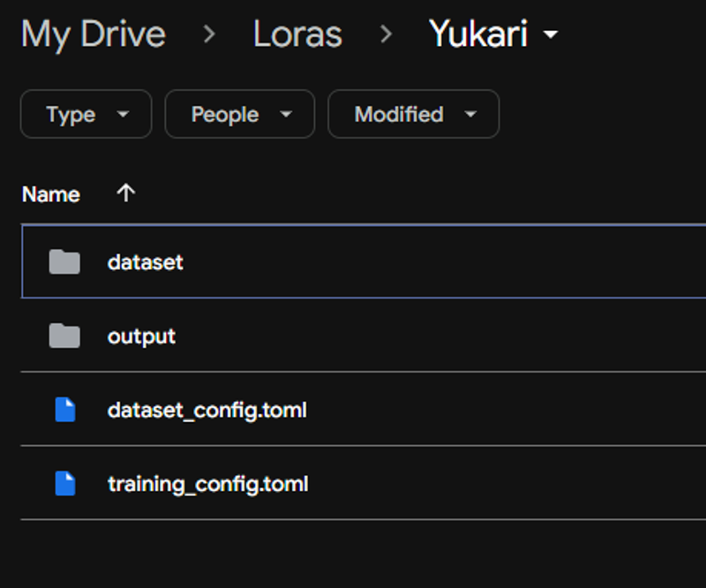Select the dataset_config.toml file name
This screenshot has height=588, width=706.
(x=207, y=411)
